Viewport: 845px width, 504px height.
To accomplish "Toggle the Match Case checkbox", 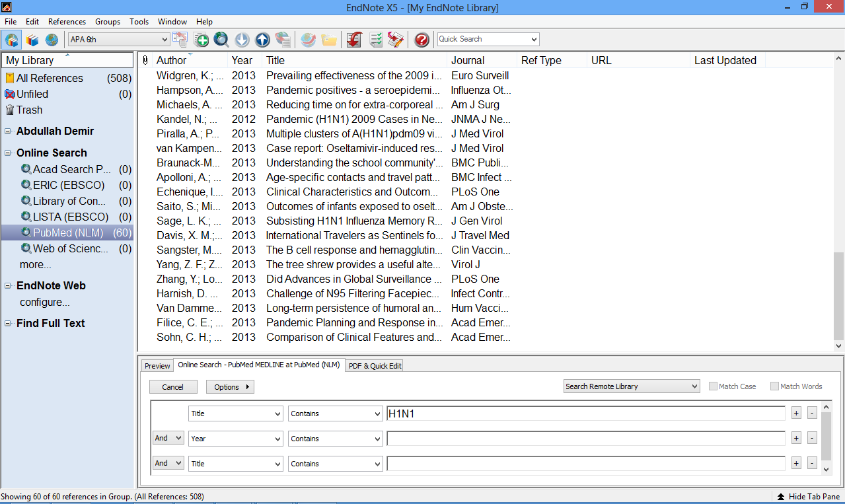I will [x=713, y=386].
